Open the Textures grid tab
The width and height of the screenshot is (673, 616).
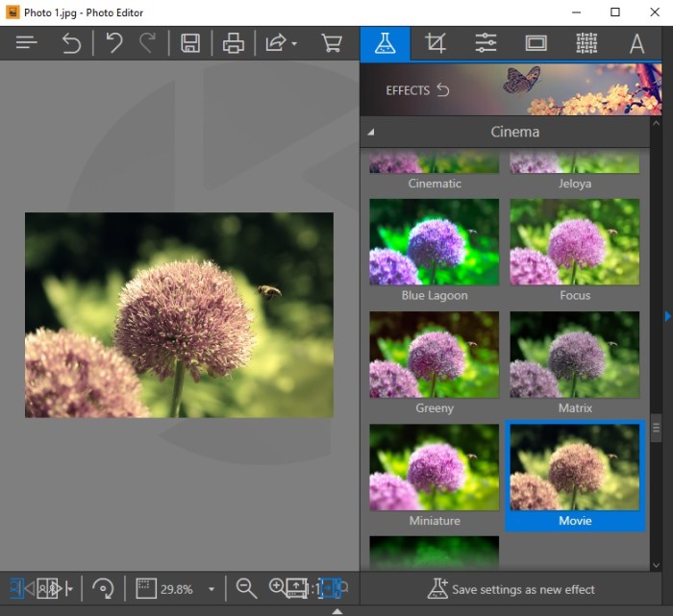click(586, 43)
